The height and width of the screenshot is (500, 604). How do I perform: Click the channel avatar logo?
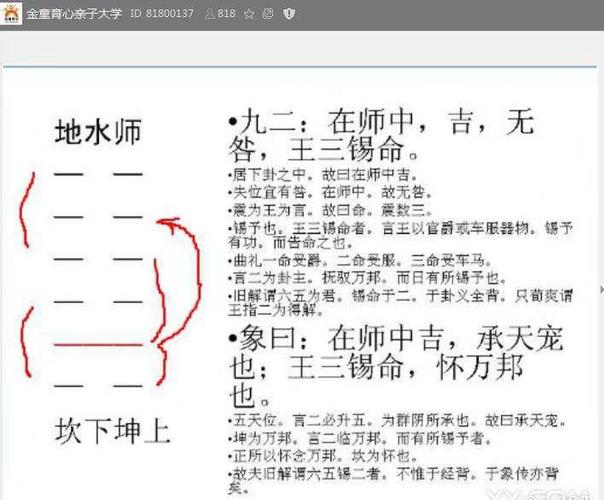[x=11, y=14]
